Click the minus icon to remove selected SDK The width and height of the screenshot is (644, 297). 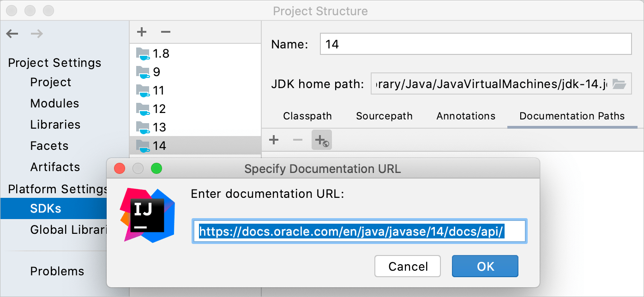coord(165,32)
